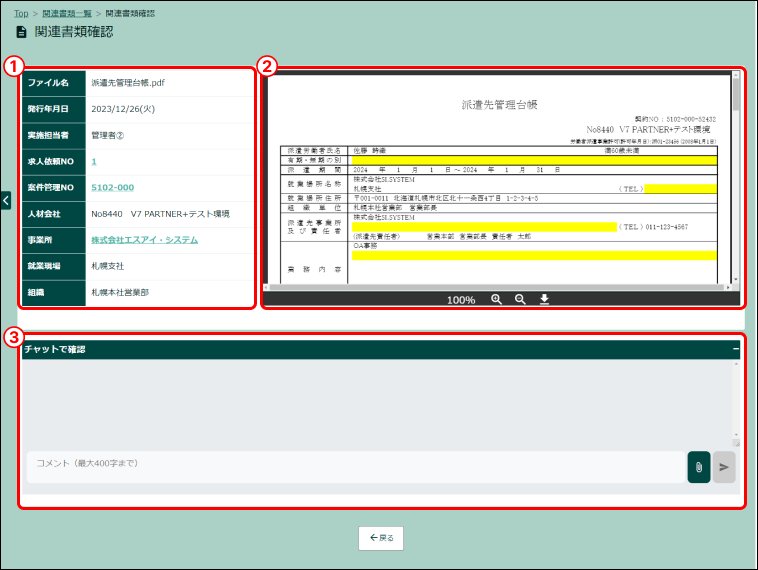Click the 求人依頼NO label cell
The image size is (758, 570).
pyautogui.click(x=54, y=161)
